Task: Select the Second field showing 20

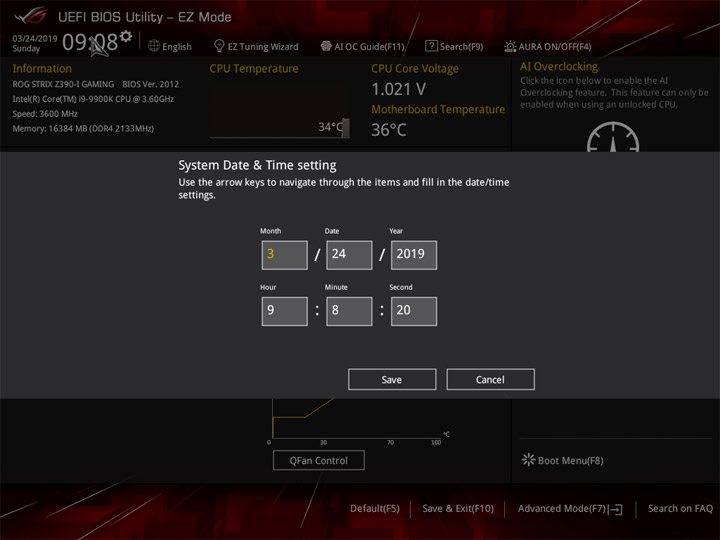Action: 414,311
